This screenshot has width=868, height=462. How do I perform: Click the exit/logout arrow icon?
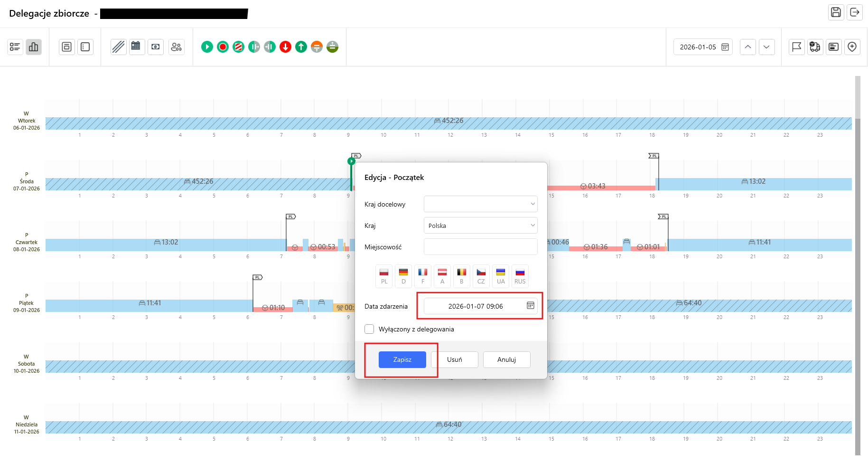click(855, 12)
